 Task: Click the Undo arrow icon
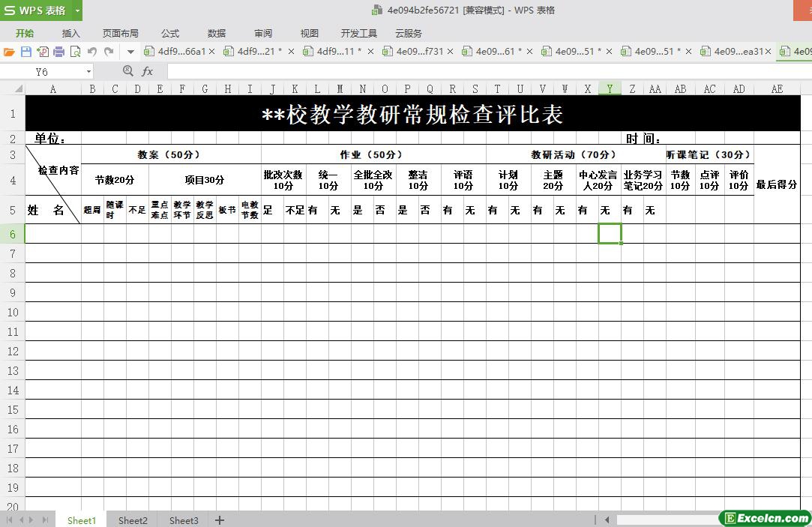click(x=92, y=52)
